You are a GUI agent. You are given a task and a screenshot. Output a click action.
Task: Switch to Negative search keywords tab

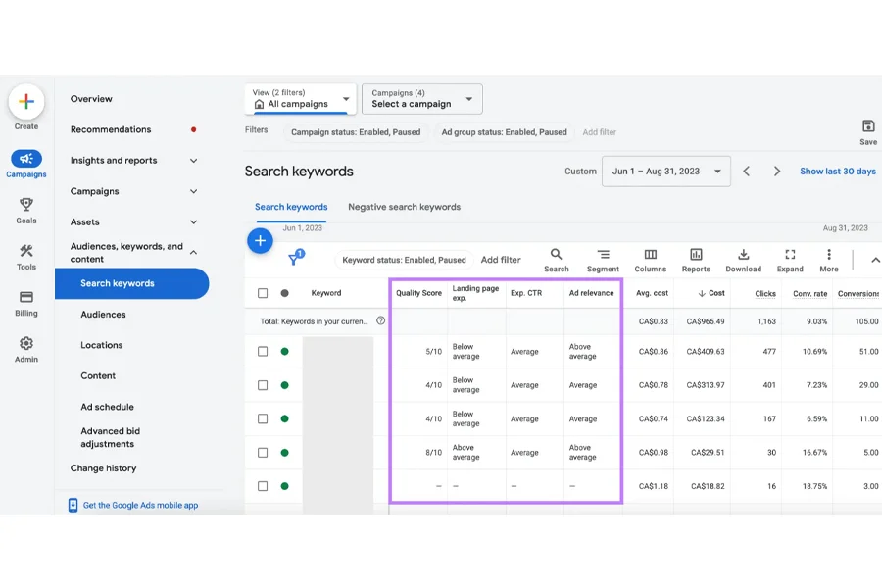(404, 207)
